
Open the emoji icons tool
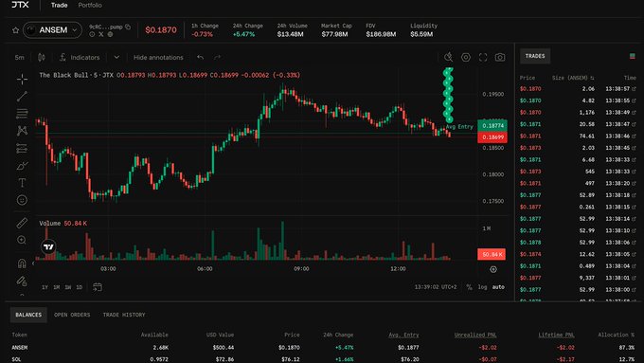[x=22, y=200]
